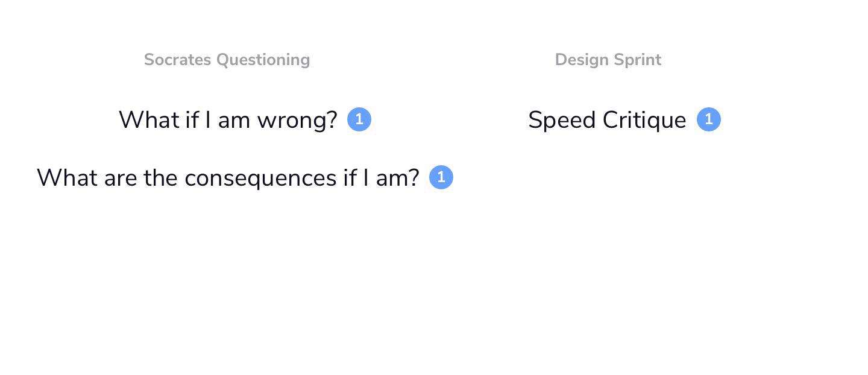The image size is (868, 375).
Task: Click the blue badge beside 'What if I am wrong?'
Action: pos(359,119)
